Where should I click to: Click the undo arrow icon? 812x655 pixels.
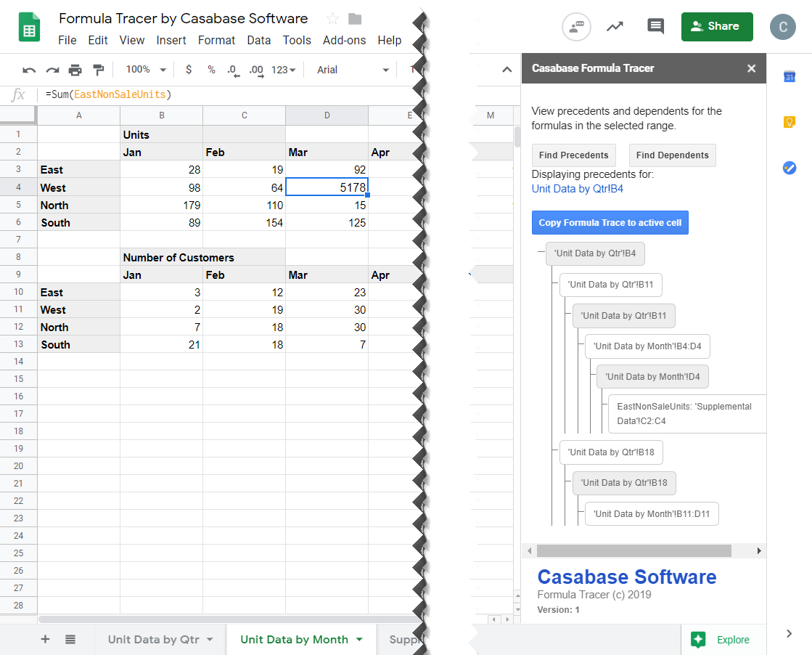(x=29, y=70)
